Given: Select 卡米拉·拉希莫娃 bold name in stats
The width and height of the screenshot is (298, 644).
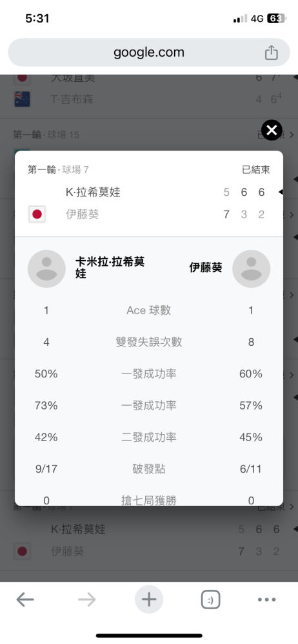Looking at the screenshot, I should [x=110, y=268].
